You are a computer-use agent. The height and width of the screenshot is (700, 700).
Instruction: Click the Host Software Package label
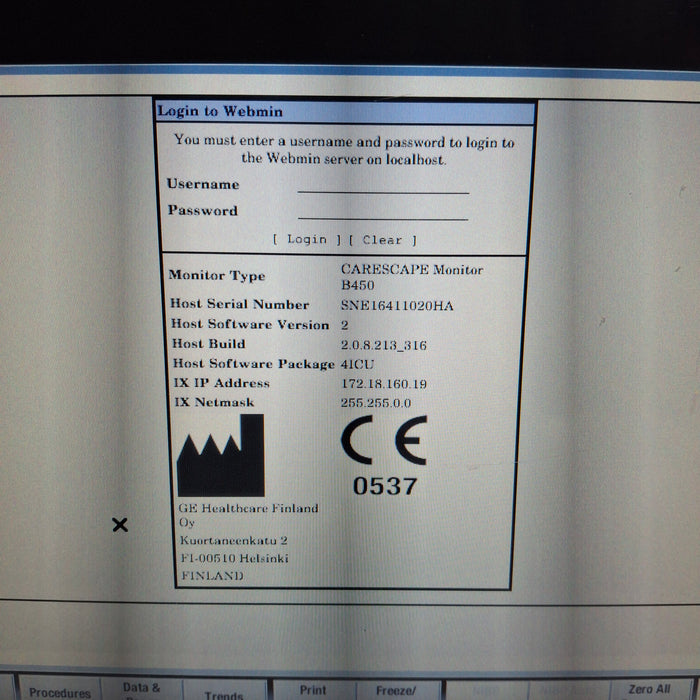click(254, 364)
